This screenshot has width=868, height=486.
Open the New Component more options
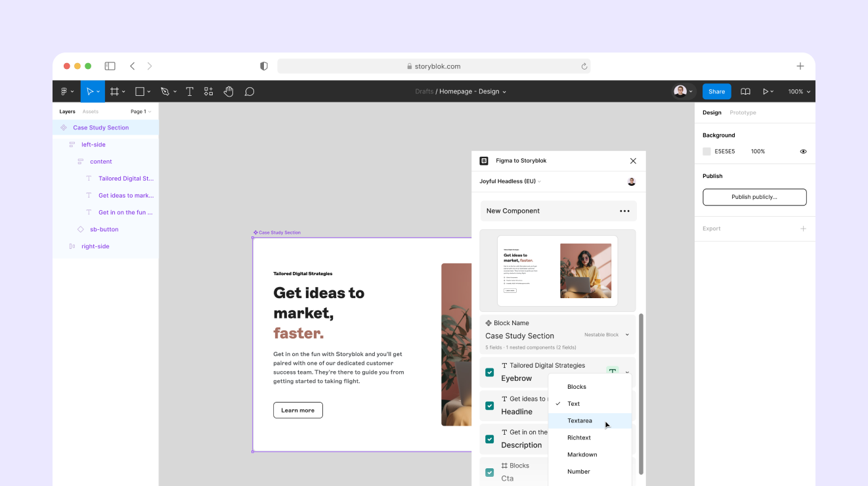pos(624,211)
